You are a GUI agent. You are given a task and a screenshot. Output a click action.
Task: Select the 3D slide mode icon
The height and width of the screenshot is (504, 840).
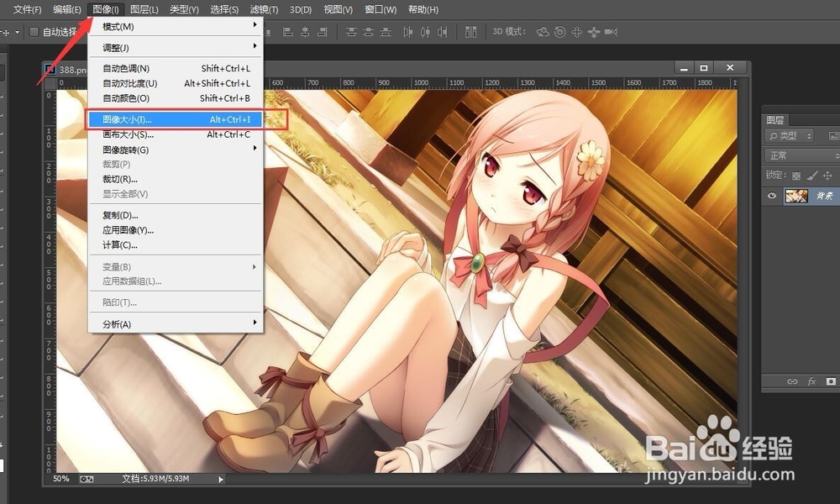coord(594,32)
